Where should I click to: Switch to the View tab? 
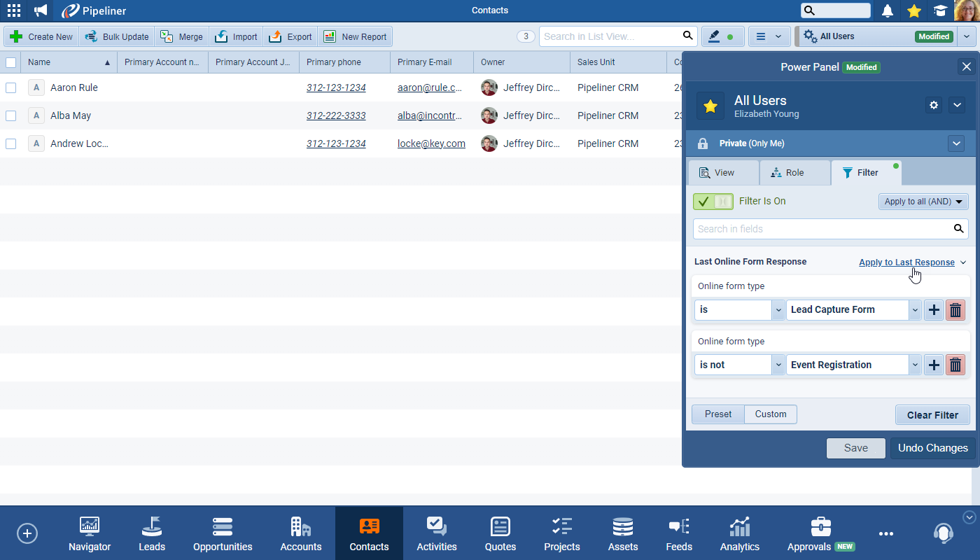[x=723, y=173]
